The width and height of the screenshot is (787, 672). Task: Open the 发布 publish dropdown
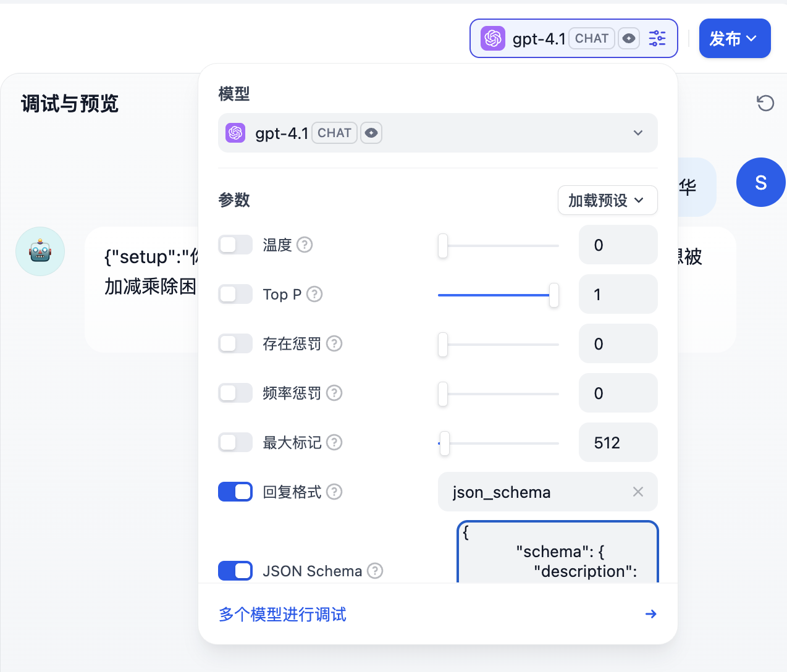click(734, 38)
